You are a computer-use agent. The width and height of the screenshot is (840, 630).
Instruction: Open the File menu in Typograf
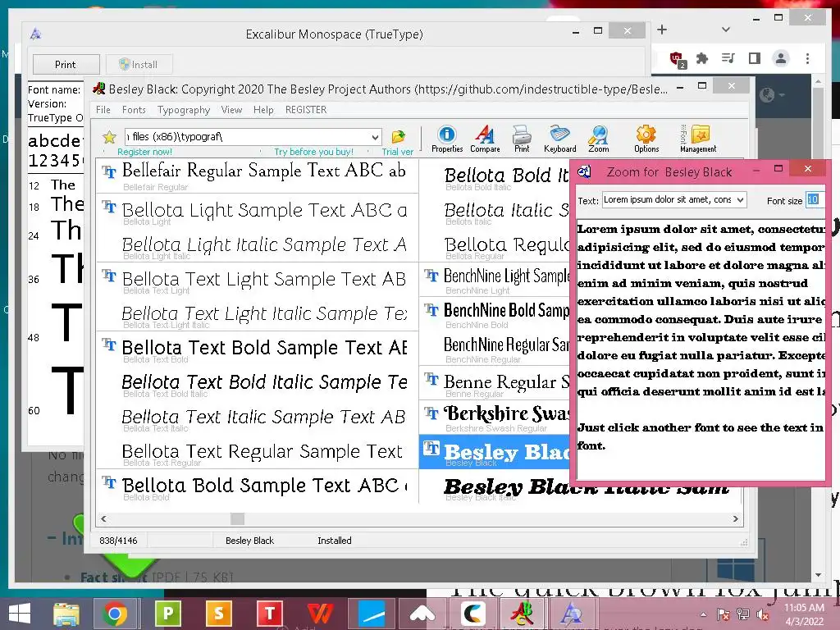click(103, 110)
